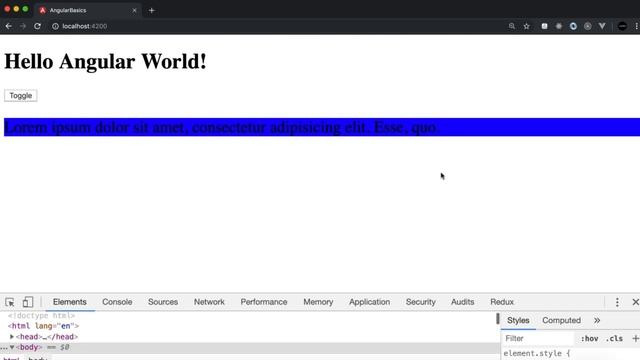The image size is (640, 360).
Task: Bookmark this page with the star icon
Action: (x=527, y=26)
